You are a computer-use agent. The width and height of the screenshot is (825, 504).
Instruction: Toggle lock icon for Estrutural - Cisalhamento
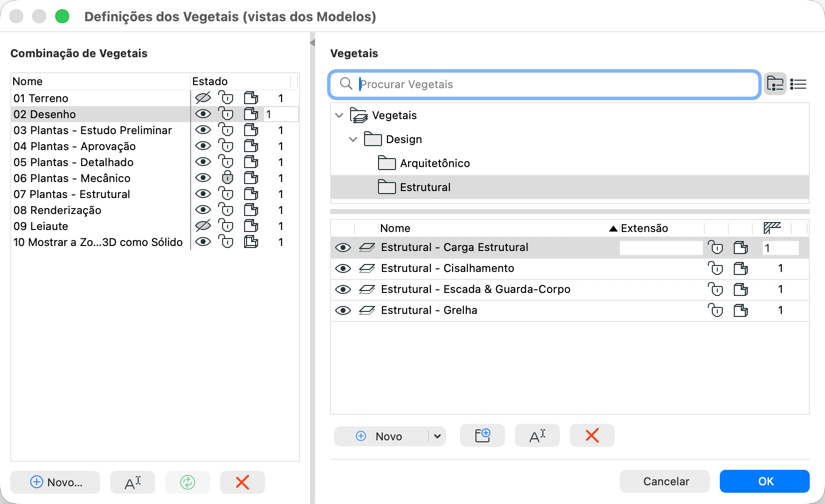click(x=716, y=268)
